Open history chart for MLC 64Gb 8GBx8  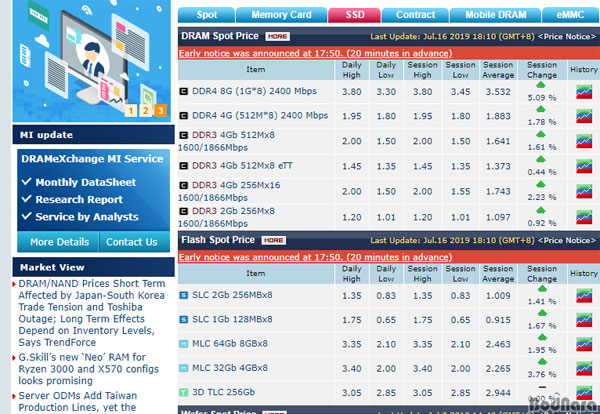click(584, 344)
